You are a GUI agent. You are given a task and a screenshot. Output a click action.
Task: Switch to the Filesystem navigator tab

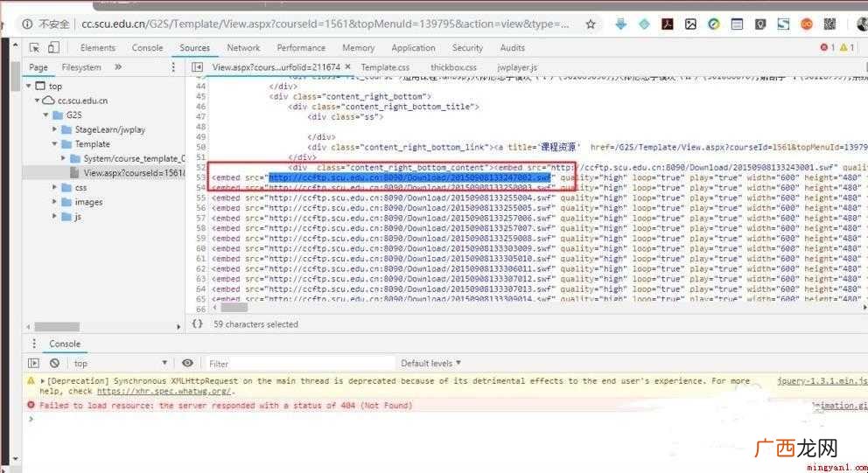tap(81, 67)
